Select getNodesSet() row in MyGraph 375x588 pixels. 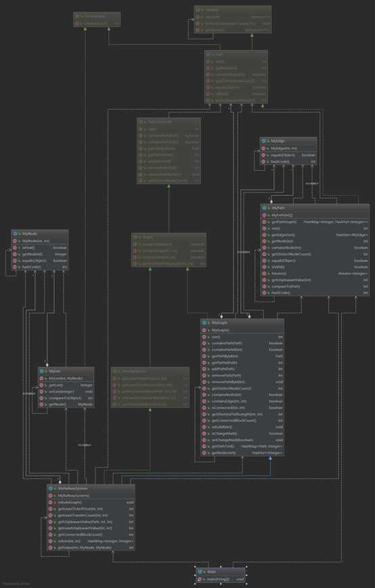click(242, 453)
